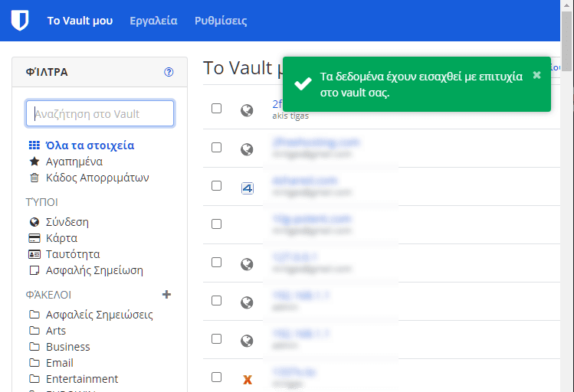This screenshot has width=574, height=392.
Task: Open the Ρυθμίσεις menu
Action: click(221, 21)
